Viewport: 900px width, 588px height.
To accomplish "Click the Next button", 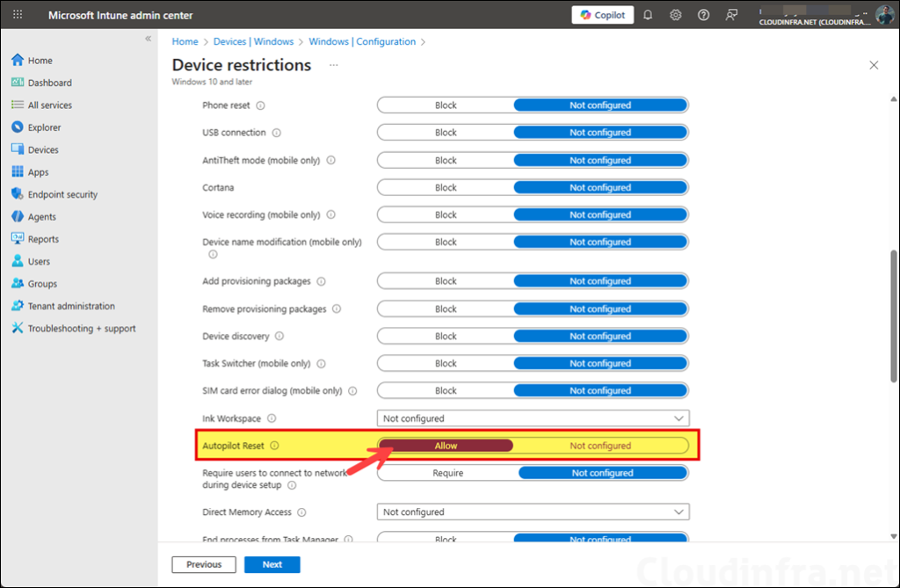I will point(272,564).
